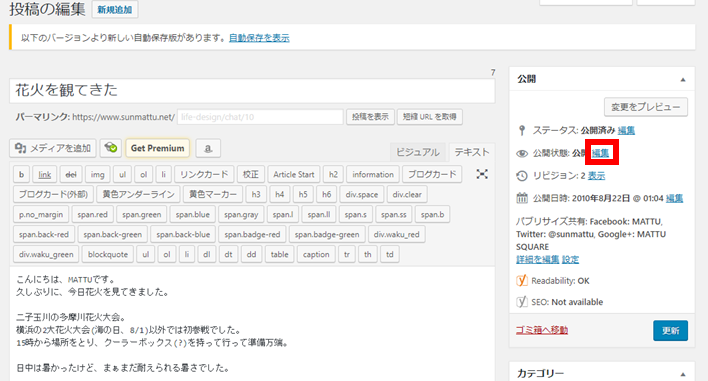Screen dimensions: 708x381
Task: Click the ブログカード(外部) button
Action: click(x=53, y=195)
